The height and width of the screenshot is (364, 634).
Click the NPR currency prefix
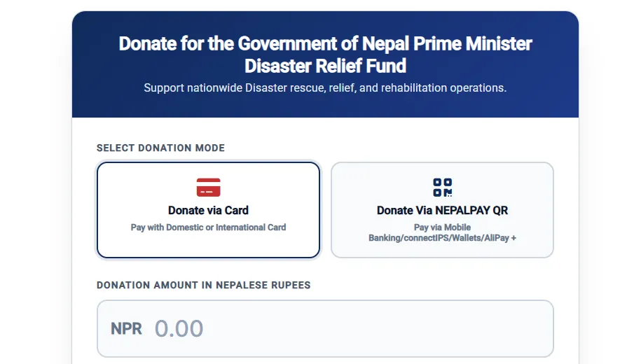tap(126, 329)
